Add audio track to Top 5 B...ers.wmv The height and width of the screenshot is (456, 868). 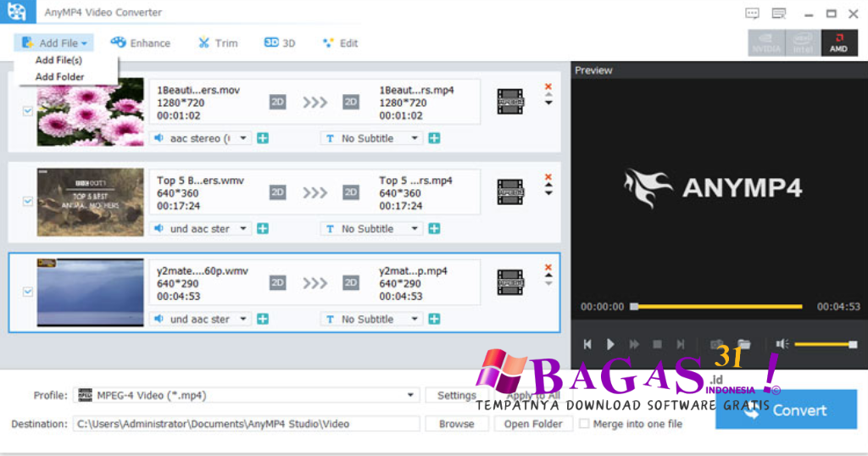[263, 229]
